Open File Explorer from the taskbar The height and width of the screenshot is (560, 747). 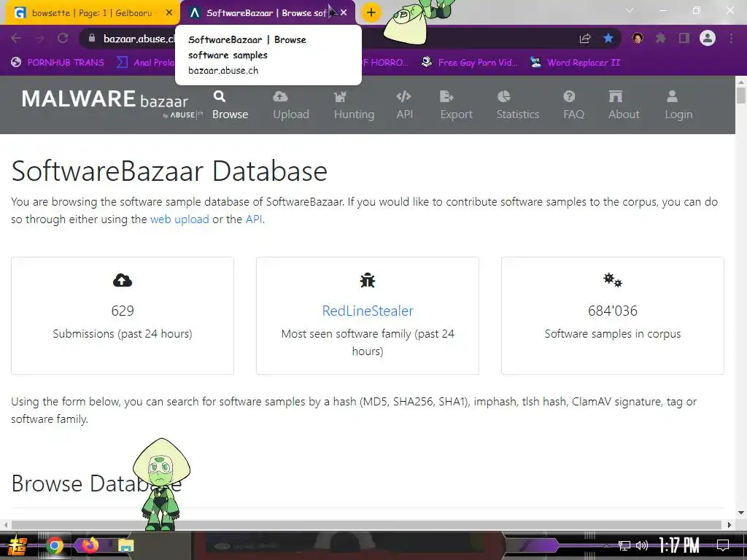(x=125, y=545)
